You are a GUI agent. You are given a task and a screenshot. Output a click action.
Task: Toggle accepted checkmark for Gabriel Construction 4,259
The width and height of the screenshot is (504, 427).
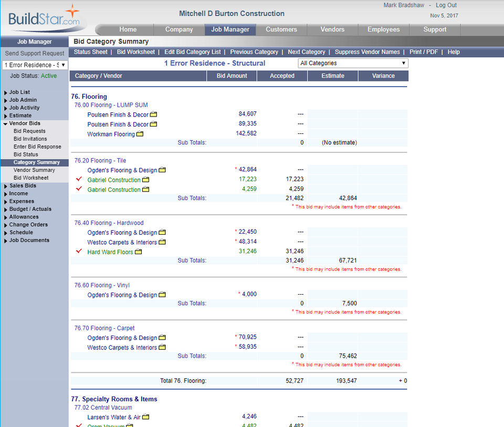coord(79,189)
